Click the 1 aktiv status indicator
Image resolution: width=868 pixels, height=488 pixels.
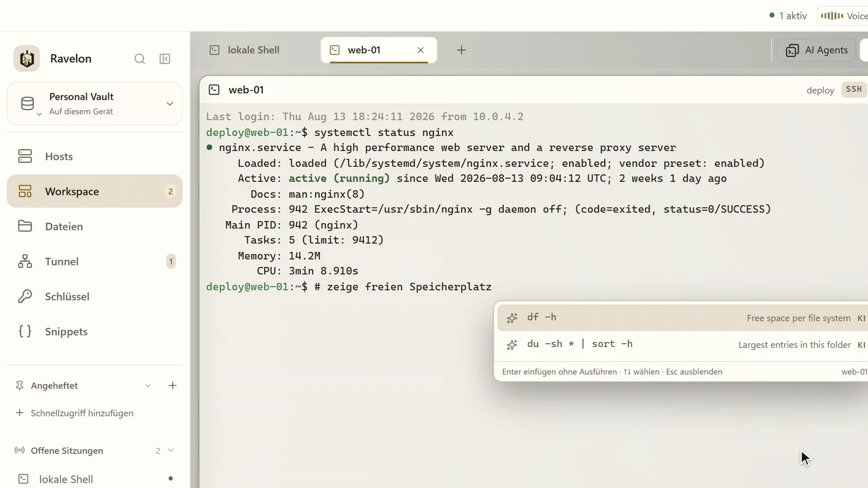point(788,16)
